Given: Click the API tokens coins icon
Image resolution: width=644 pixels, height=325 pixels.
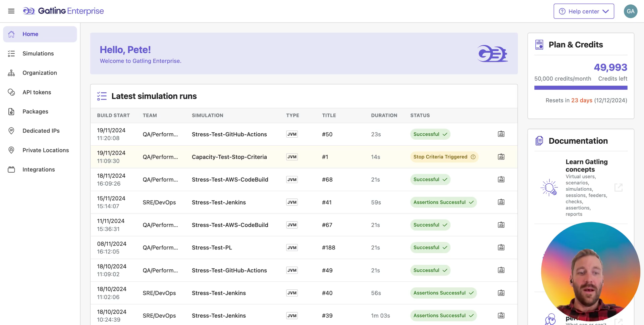Looking at the screenshot, I should (x=11, y=92).
